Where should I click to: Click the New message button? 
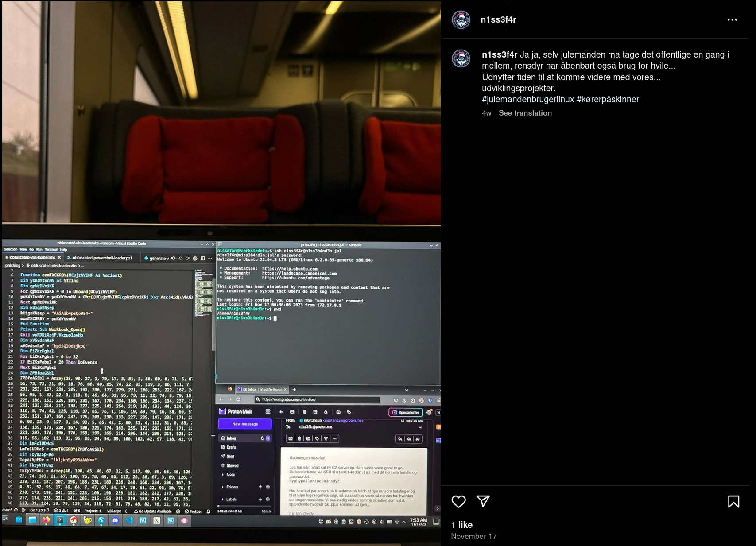(x=245, y=424)
